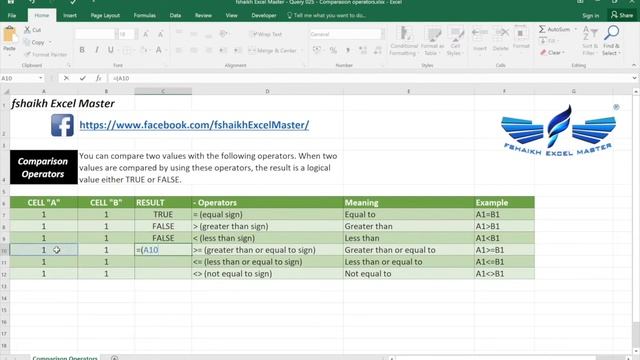Screen dimensions: 640x360
Task: Click the Font Color letter A
Action: (159, 50)
